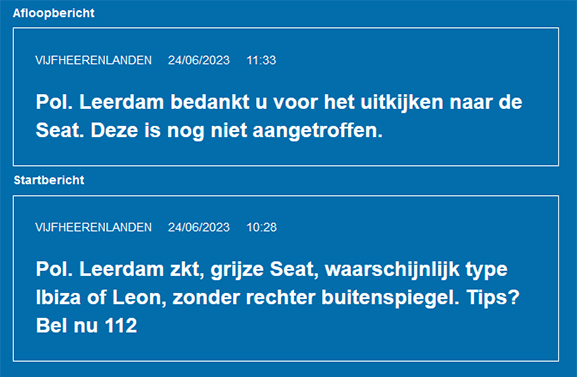The width and height of the screenshot is (577, 377).
Task: Click the date 24/06/2023 beside 11:33
Action: pos(199,60)
